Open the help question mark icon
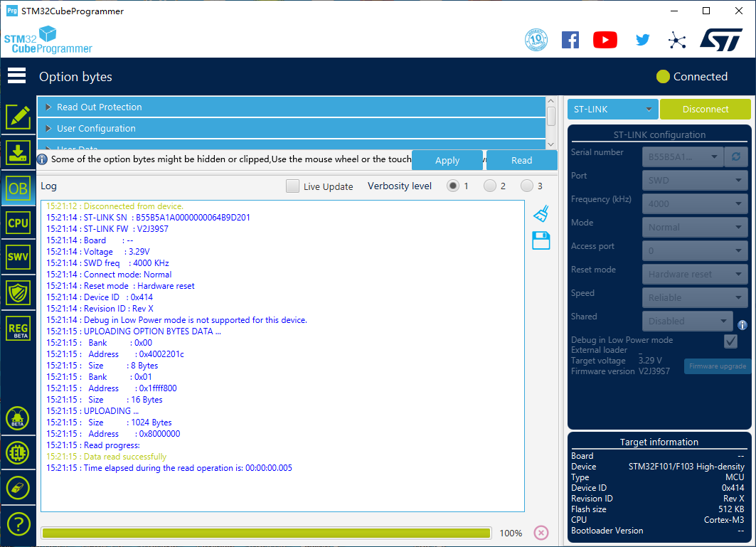The height and width of the screenshot is (547, 756). click(x=18, y=524)
